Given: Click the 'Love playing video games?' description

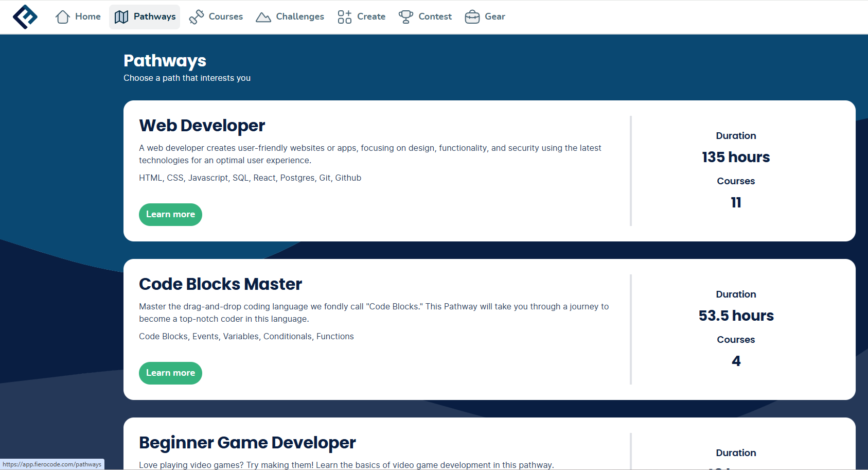Looking at the screenshot, I should pyautogui.click(x=346, y=465).
